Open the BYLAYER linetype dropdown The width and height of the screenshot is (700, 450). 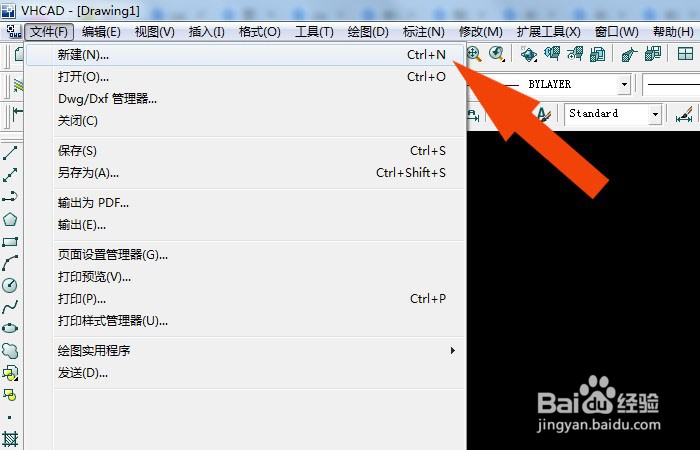(624, 84)
